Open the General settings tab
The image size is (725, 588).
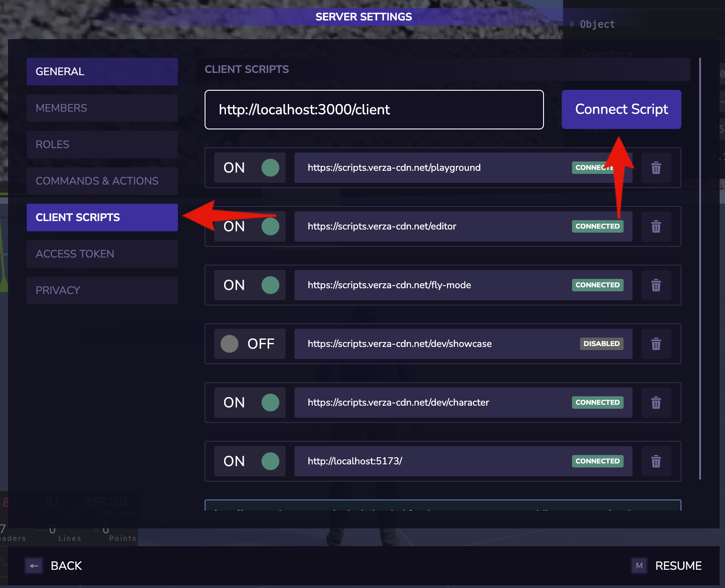102,72
